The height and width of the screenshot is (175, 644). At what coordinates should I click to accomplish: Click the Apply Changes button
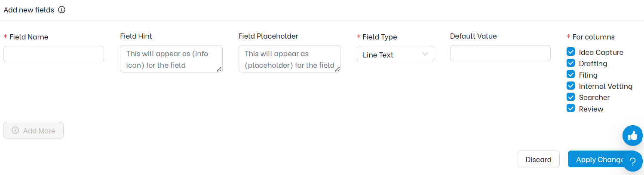pyautogui.click(x=598, y=159)
